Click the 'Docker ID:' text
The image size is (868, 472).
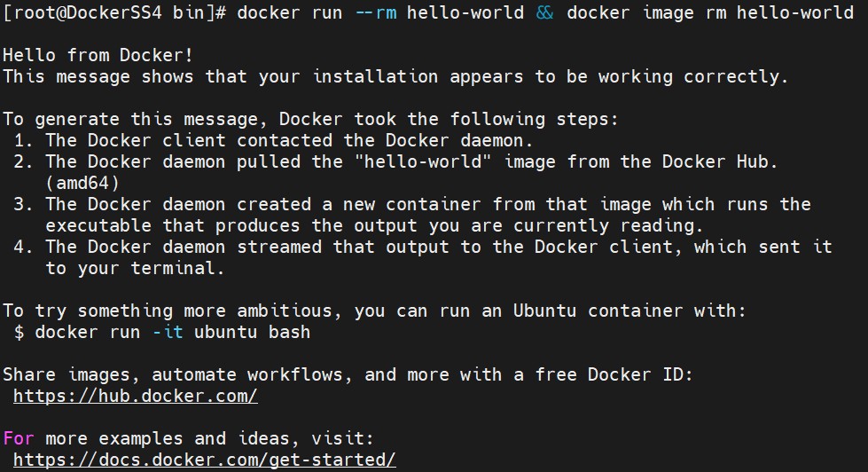coord(640,374)
